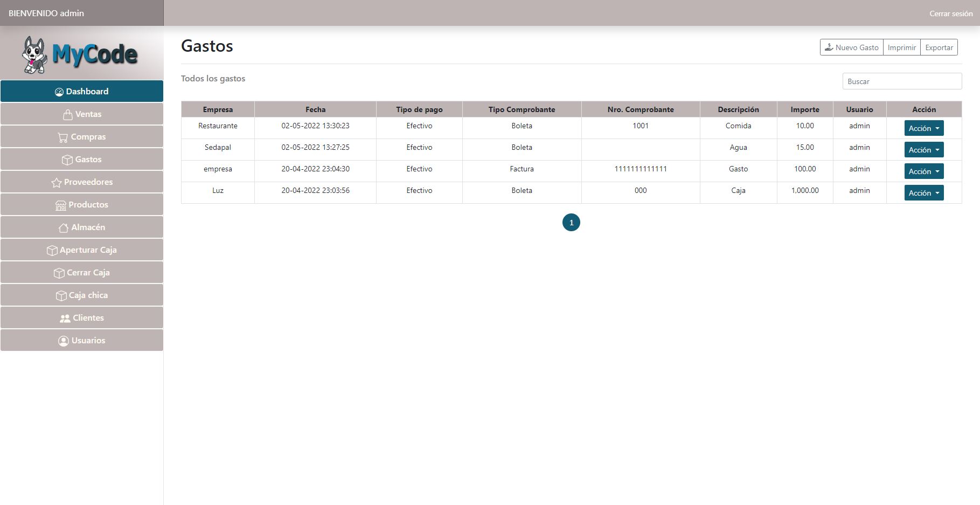
Task: Click the Usuarios person circle icon
Action: [64, 341]
